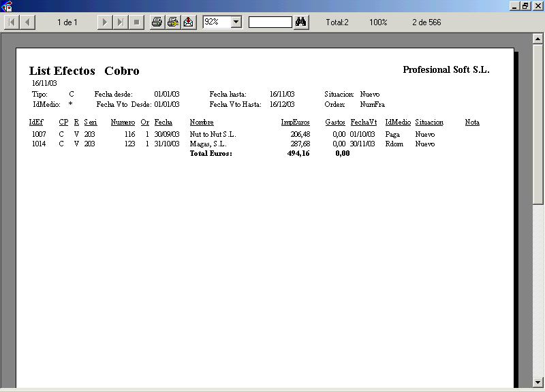Open the application icon system menu
The width and height of the screenshot is (545, 392).
tap(7, 6)
